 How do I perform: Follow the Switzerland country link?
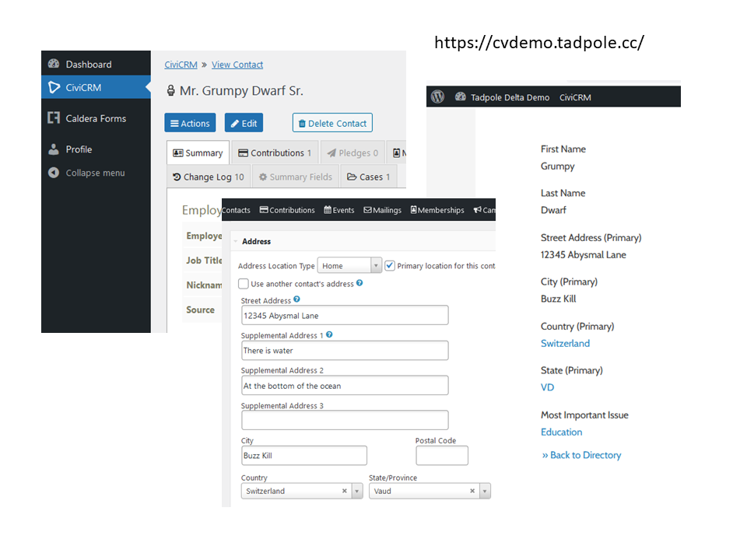565,343
